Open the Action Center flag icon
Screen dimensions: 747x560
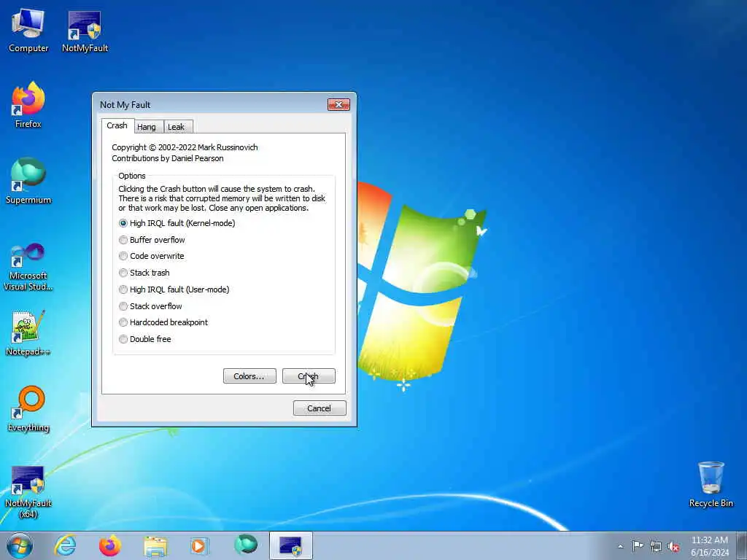638,546
